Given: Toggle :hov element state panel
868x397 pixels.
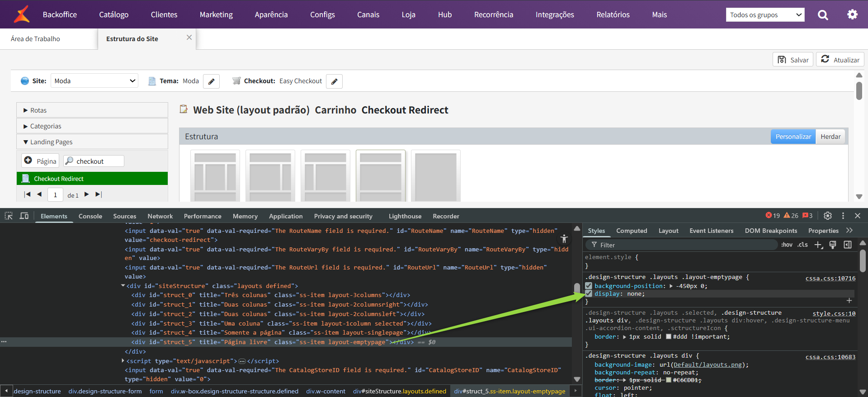Looking at the screenshot, I should [787, 245].
